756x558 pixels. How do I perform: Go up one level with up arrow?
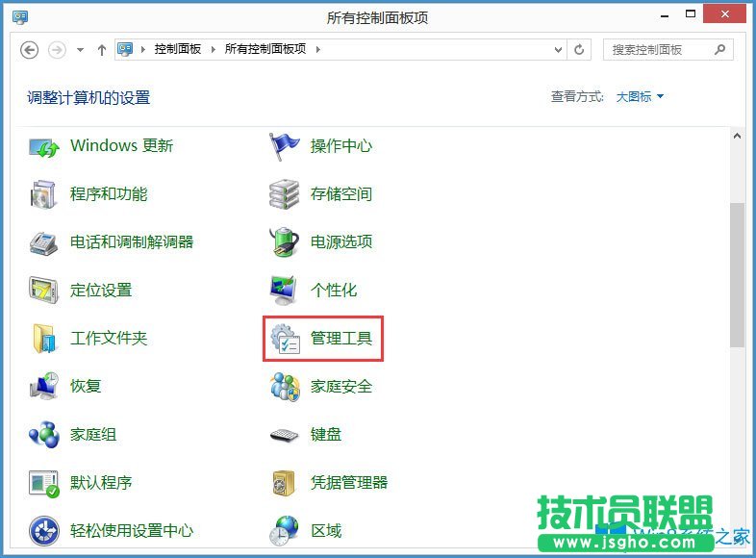pyautogui.click(x=102, y=50)
